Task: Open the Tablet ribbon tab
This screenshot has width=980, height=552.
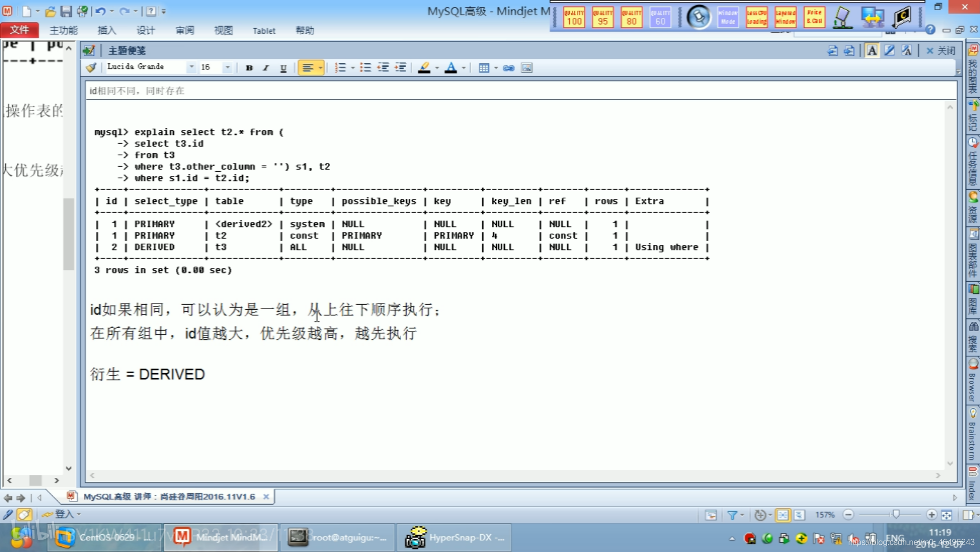Action: coord(264,31)
